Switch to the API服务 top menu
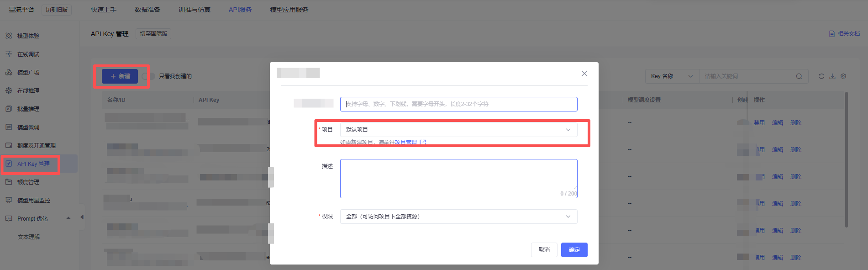 (x=240, y=10)
